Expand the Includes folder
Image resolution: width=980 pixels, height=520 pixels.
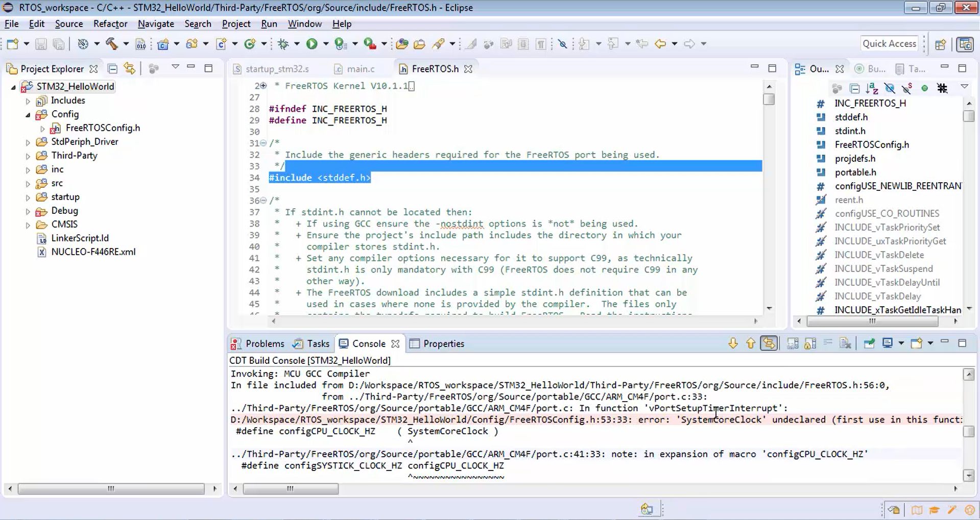point(28,101)
